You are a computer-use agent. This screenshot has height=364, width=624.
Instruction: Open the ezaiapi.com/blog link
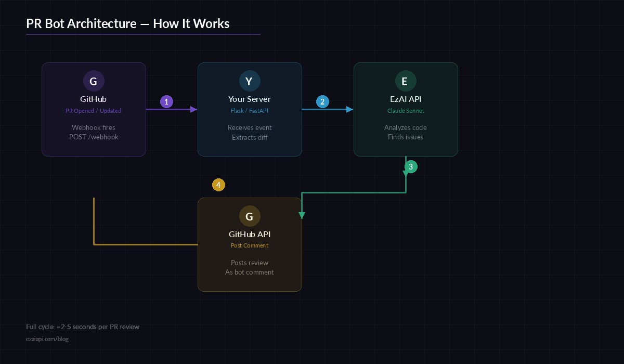tap(47, 339)
